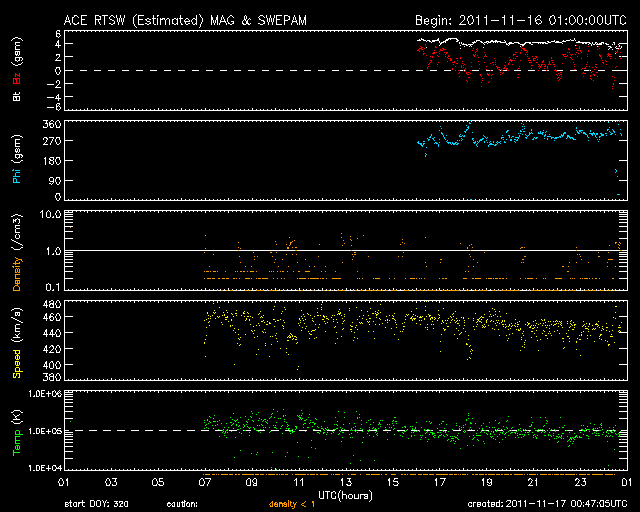Click the UTC(hours) x-axis label
Viewport: 640px width, 512px height.
point(345,495)
